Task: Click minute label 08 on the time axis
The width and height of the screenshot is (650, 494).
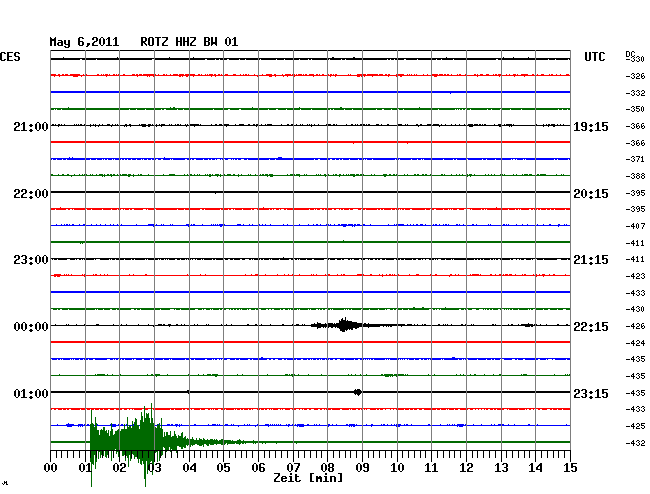Action: click(x=327, y=467)
